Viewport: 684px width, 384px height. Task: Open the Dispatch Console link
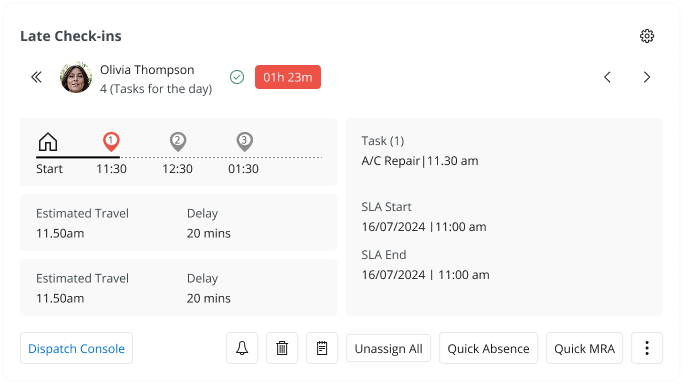pos(76,348)
